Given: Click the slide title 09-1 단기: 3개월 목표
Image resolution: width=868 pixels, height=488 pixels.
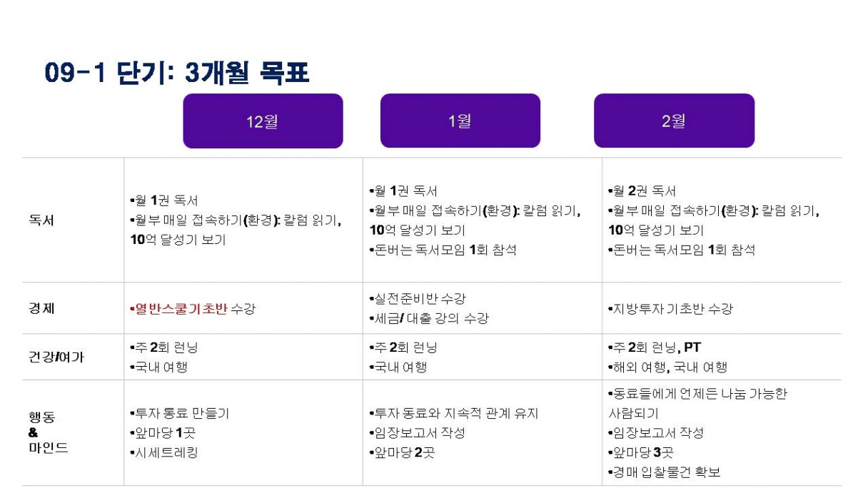Looking at the screenshot, I should [x=177, y=73].
